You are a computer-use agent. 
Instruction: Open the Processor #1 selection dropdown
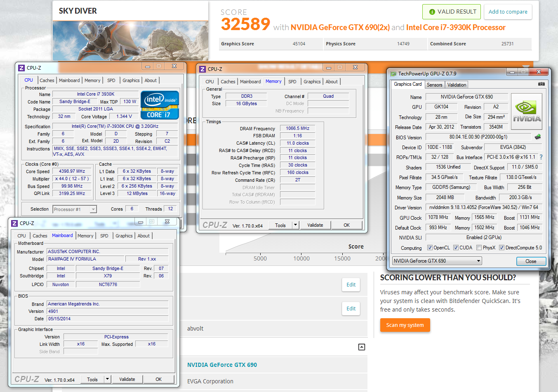coord(75,209)
